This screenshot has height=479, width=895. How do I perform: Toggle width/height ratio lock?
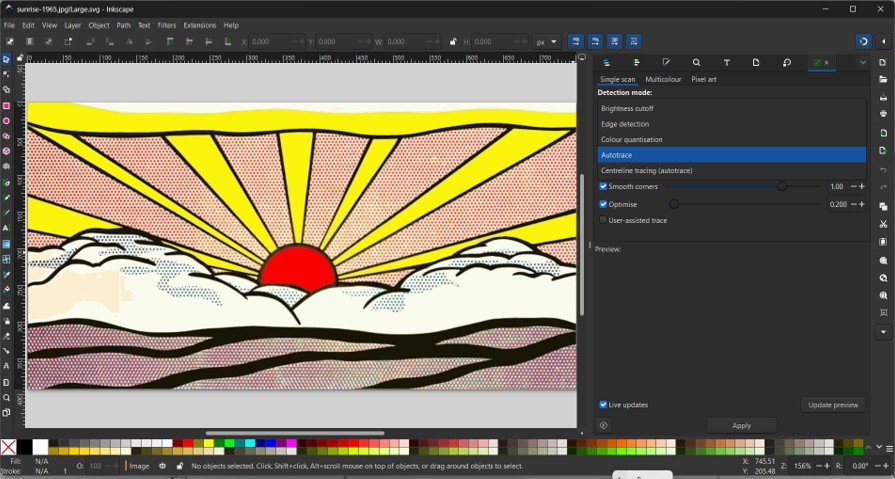point(453,41)
